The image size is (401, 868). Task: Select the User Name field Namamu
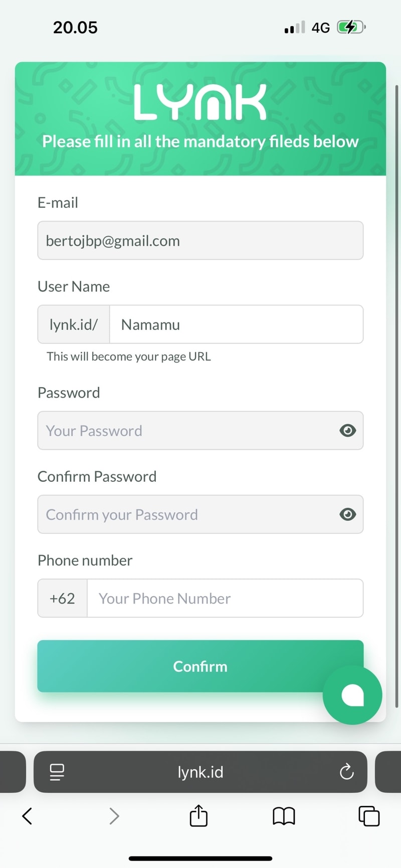[x=236, y=325]
